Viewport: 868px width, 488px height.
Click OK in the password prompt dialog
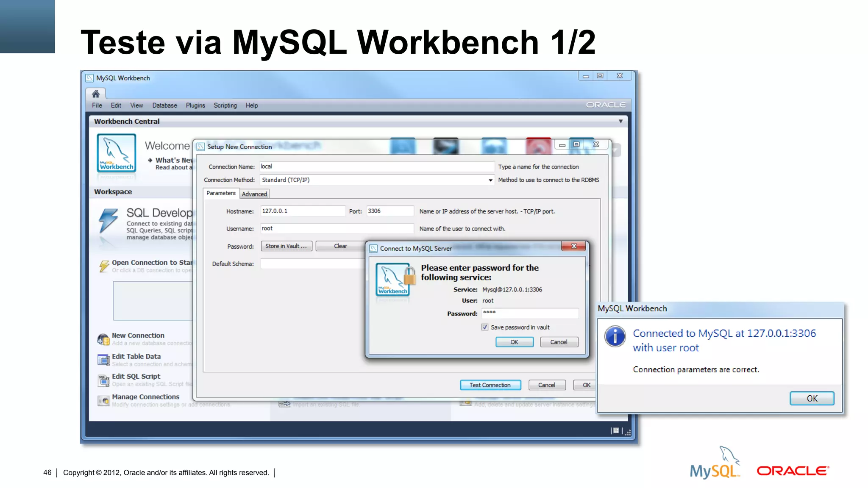[x=515, y=342]
